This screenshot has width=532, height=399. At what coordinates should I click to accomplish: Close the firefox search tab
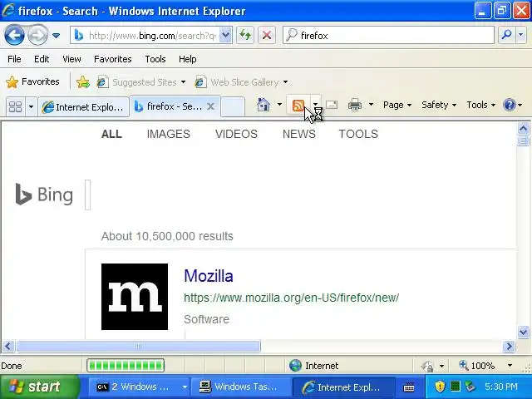[x=210, y=106]
